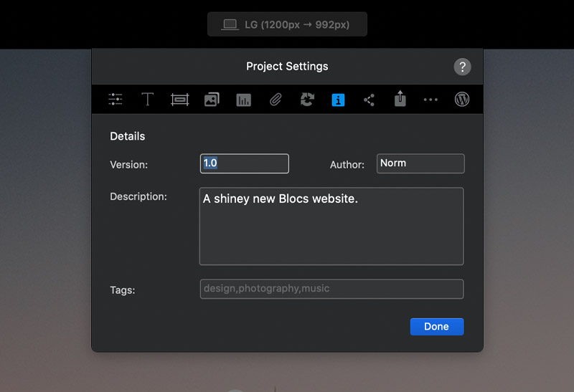Click the Description: label

pyautogui.click(x=138, y=197)
